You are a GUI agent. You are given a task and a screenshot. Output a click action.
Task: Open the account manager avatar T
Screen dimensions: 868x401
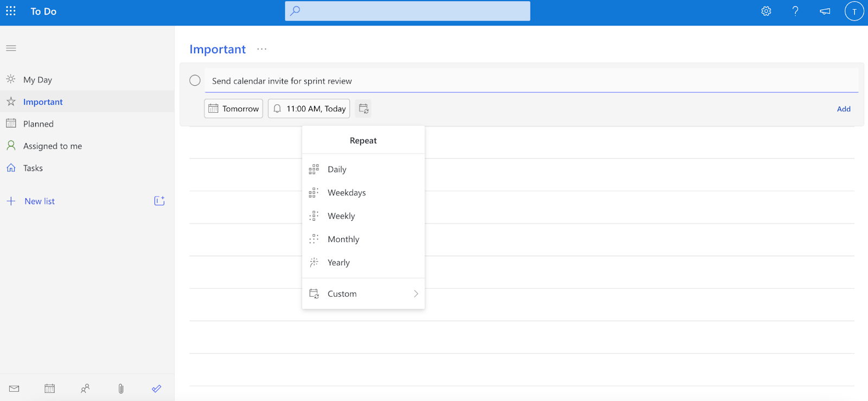854,11
